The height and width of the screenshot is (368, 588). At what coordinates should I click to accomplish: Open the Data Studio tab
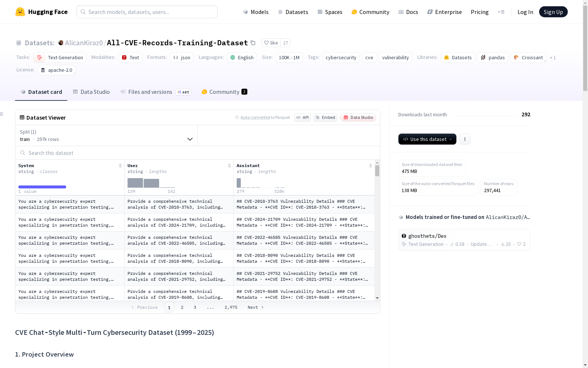tap(92, 92)
